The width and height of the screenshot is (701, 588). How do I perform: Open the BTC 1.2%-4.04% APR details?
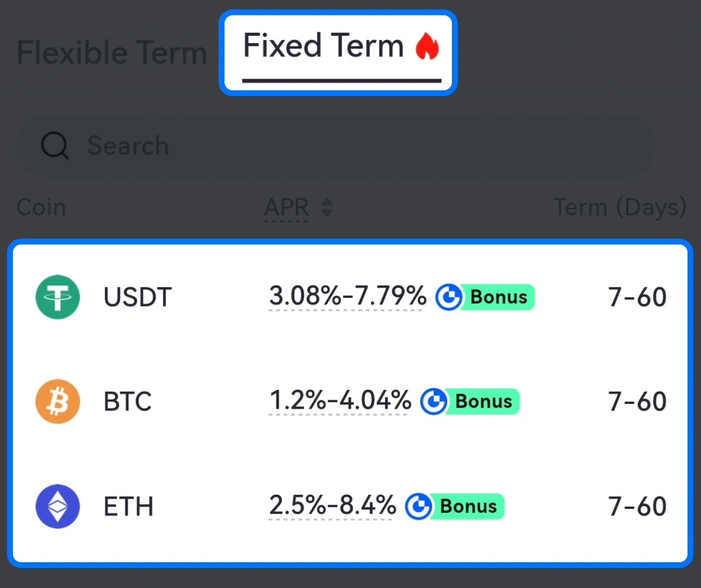click(x=340, y=402)
